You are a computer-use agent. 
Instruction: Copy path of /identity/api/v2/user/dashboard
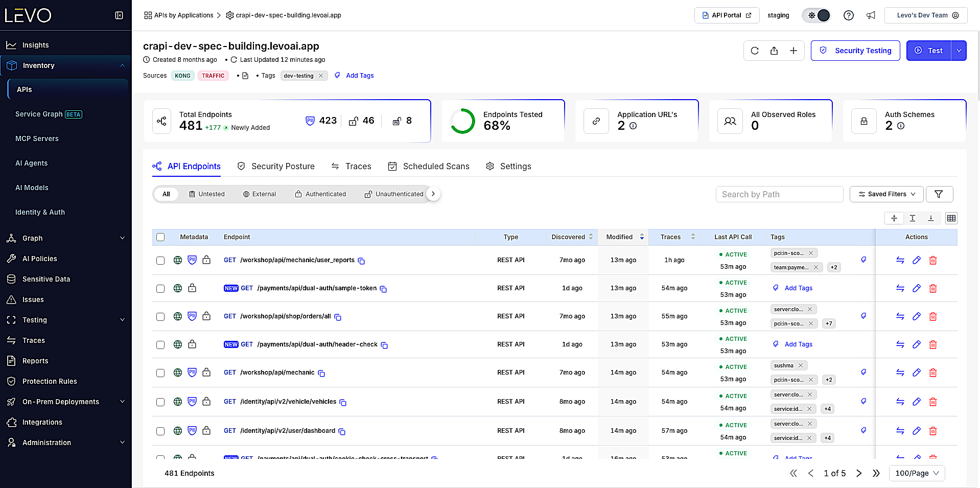coord(342,432)
